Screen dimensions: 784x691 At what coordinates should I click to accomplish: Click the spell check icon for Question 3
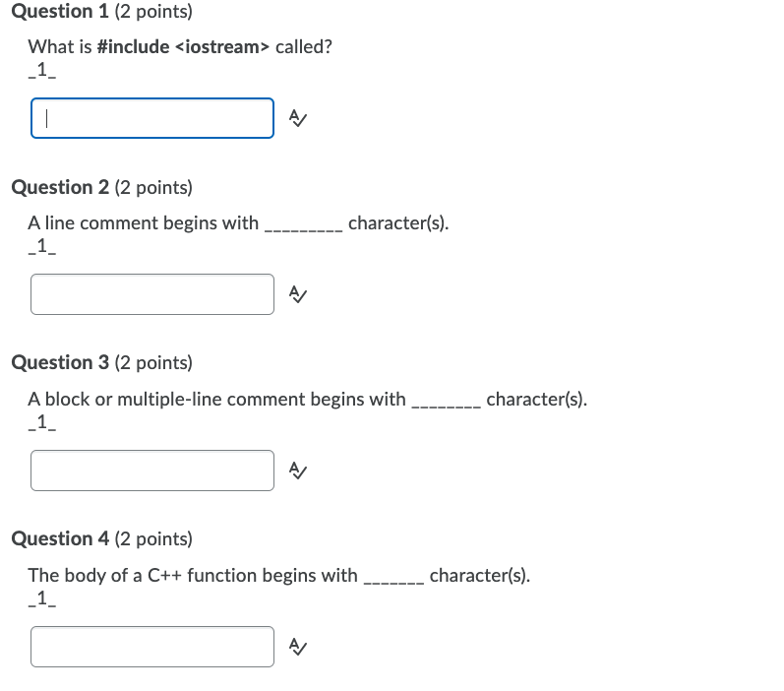[297, 471]
